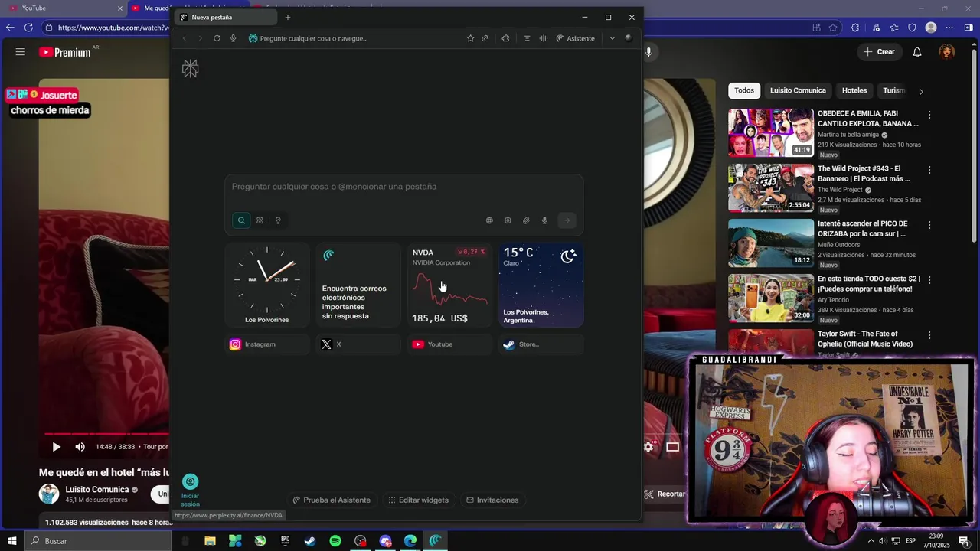Open the Luisito Comunica channel avatar

point(49,494)
